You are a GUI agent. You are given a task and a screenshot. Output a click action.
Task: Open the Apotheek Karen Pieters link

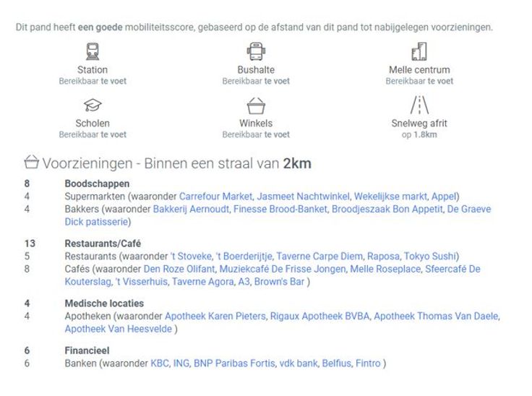click(x=215, y=317)
